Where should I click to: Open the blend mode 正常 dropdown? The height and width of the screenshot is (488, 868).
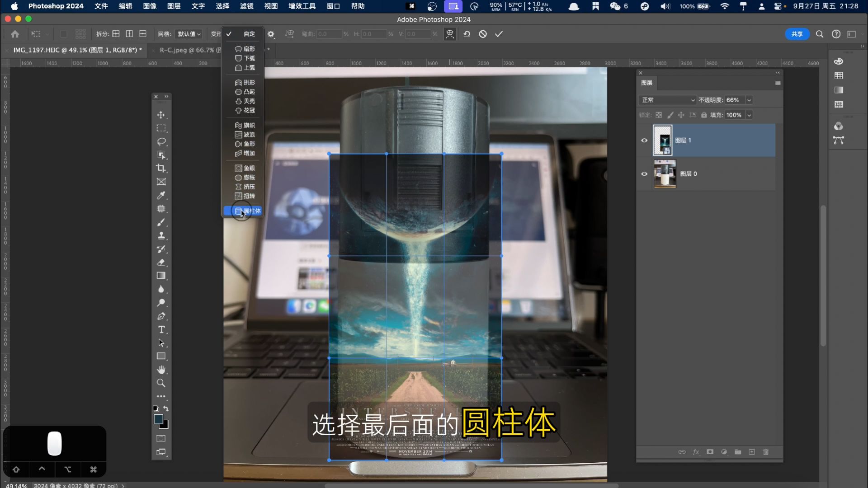(667, 100)
